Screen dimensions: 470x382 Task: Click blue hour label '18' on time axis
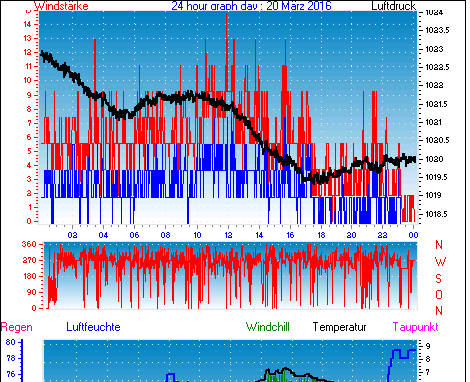click(x=321, y=235)
